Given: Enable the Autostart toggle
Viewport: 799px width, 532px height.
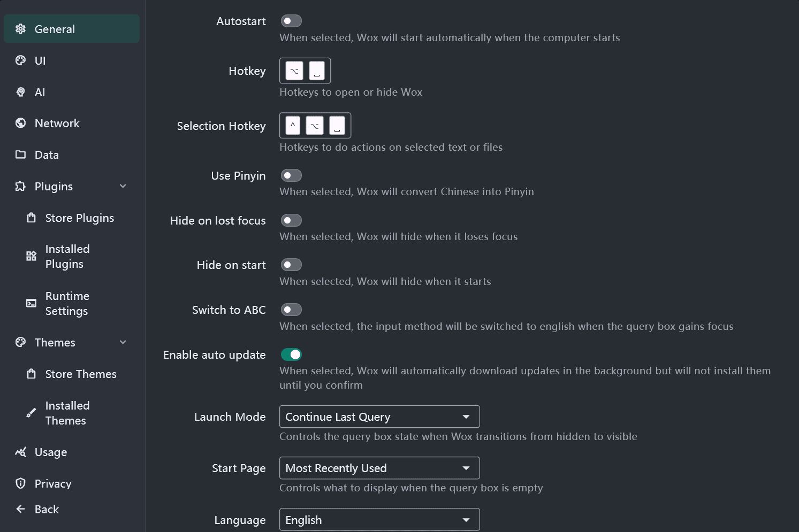Looking at the screenshot, I should 292,21.
